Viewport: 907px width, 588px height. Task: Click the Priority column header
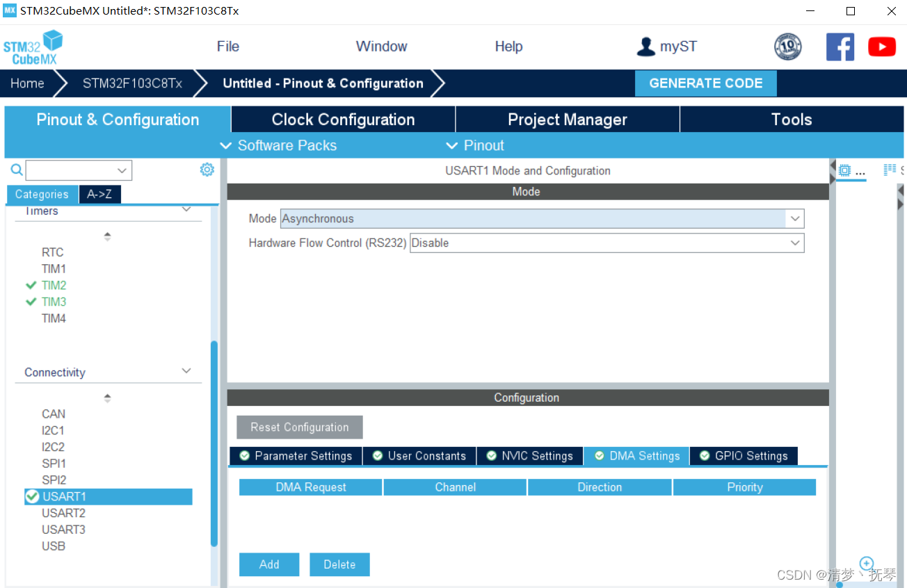pyautogui.click(x=745, y=487)
